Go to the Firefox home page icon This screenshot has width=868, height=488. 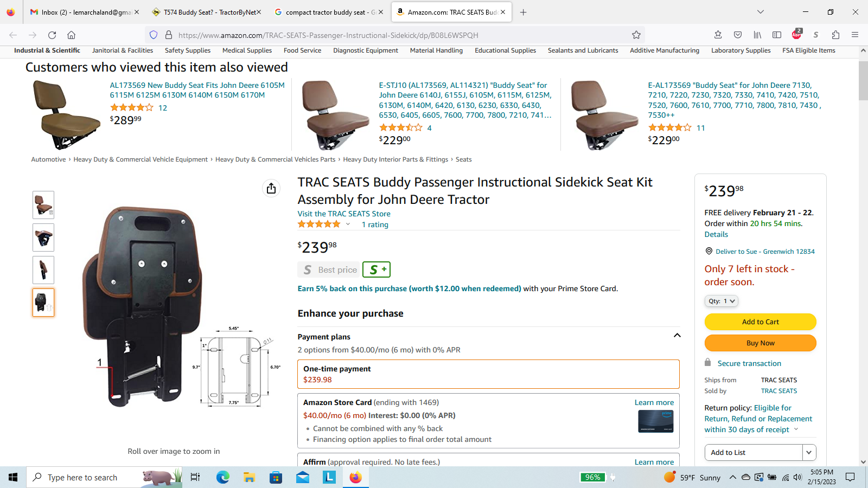tap(71, 35)
